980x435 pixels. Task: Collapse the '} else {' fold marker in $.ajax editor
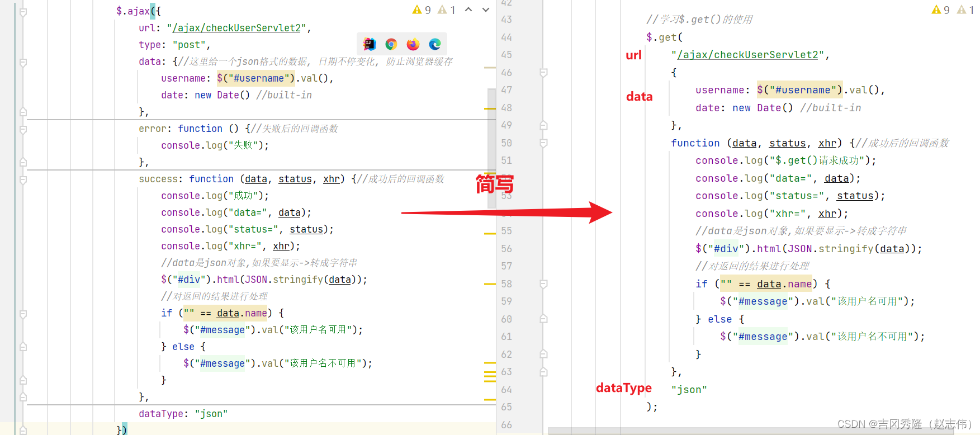point(23,347)
